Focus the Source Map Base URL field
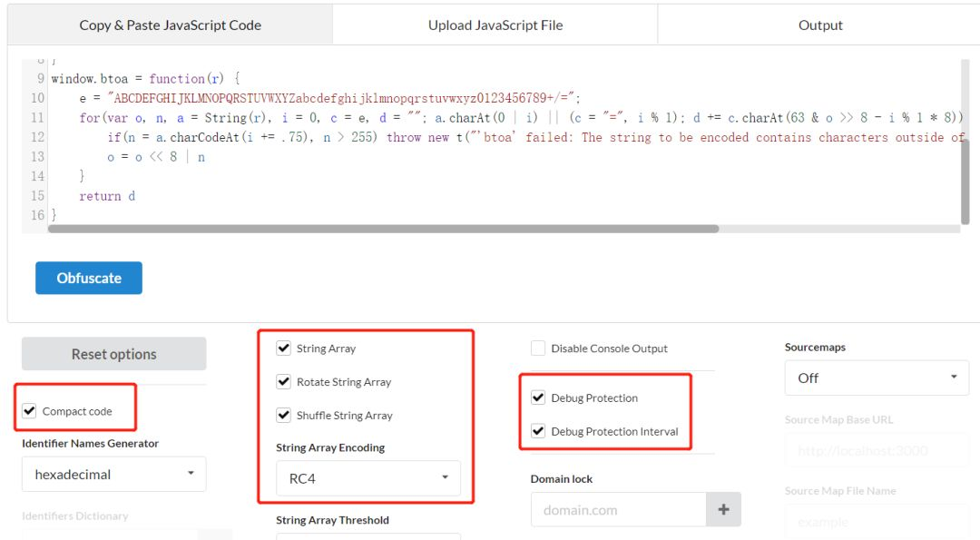The height and width of the screenshot is (540, 980). (876, 450)
